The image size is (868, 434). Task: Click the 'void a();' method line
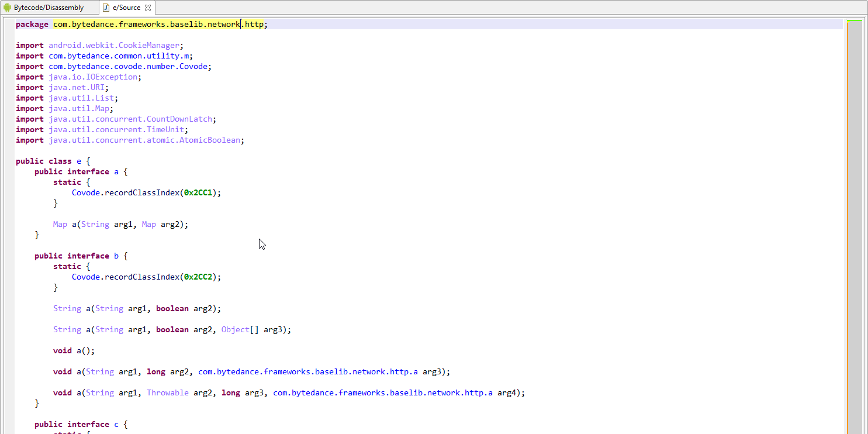click(74, 350)
